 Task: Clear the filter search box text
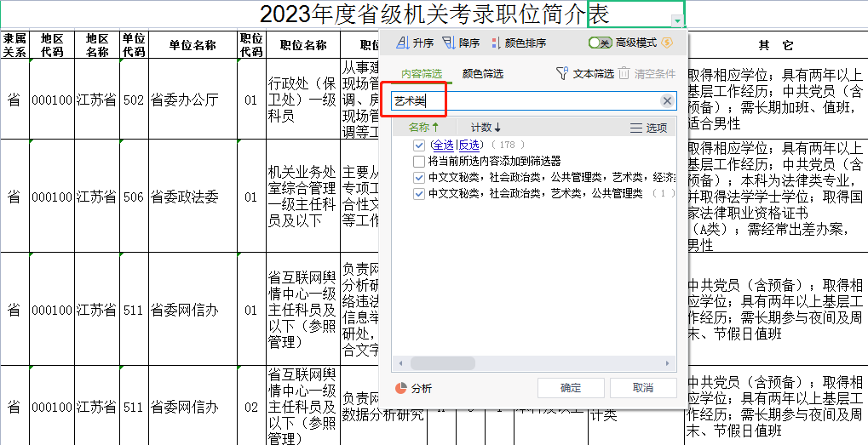[x=667, y=100]
